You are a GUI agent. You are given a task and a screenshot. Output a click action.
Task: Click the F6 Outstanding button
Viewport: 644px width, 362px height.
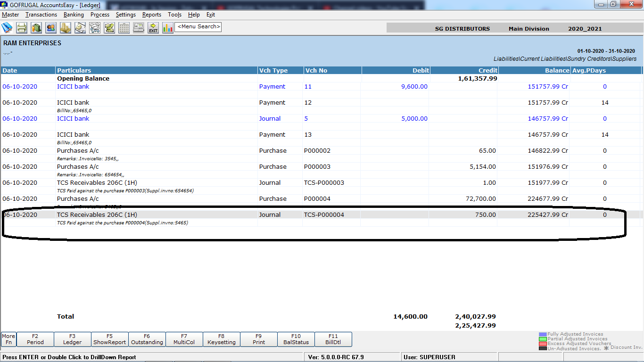click(x=147, y=339)
